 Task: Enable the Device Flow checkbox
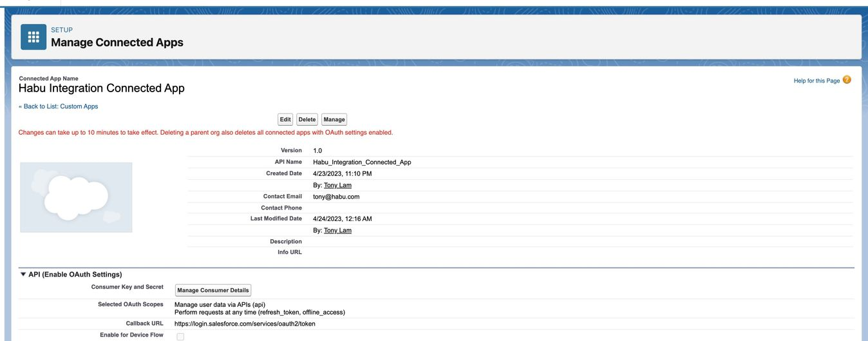pos(180,336)
